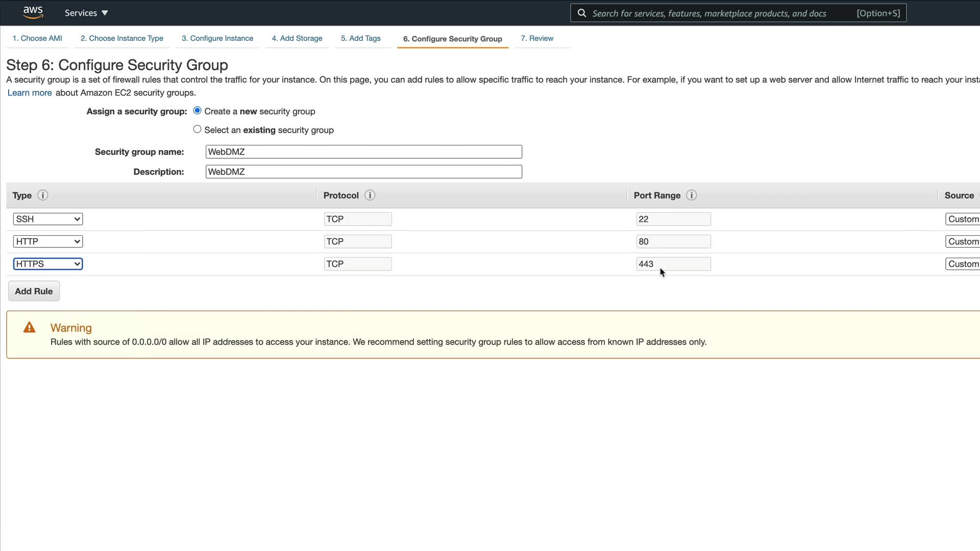Viewport: 980px width, 551px height.
Task: Open the HTTPS rule type dropdown
Action: [48, 264]
